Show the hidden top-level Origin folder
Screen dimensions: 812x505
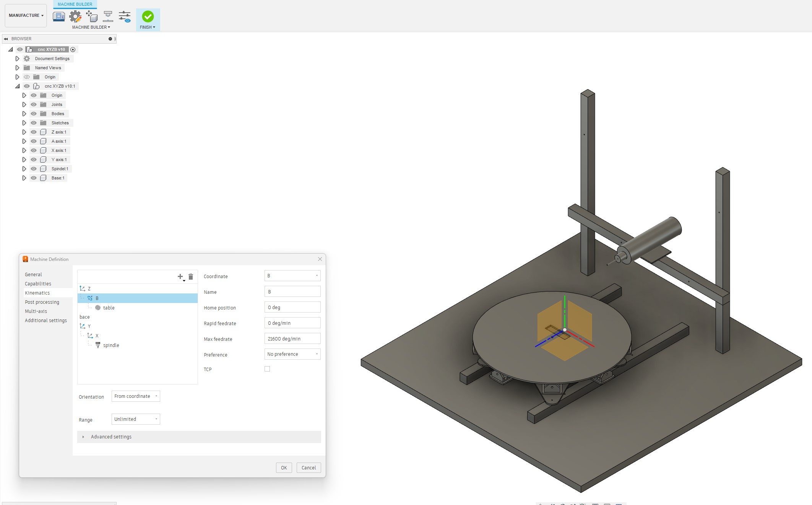pos(27,77)
